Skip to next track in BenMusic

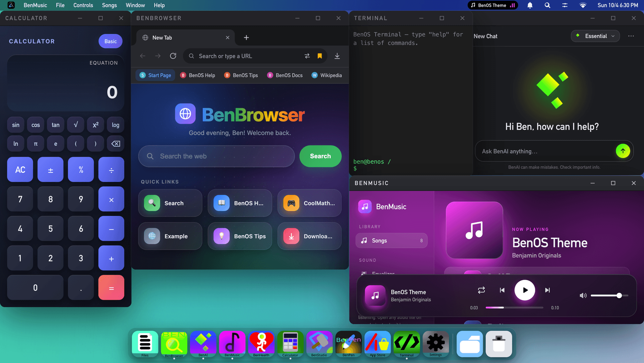[547, 290]
